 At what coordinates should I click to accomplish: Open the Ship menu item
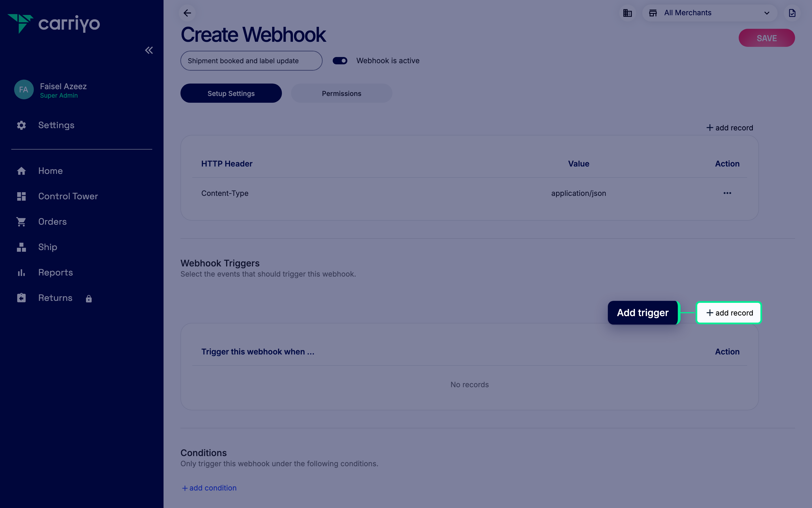coord(48,247)
